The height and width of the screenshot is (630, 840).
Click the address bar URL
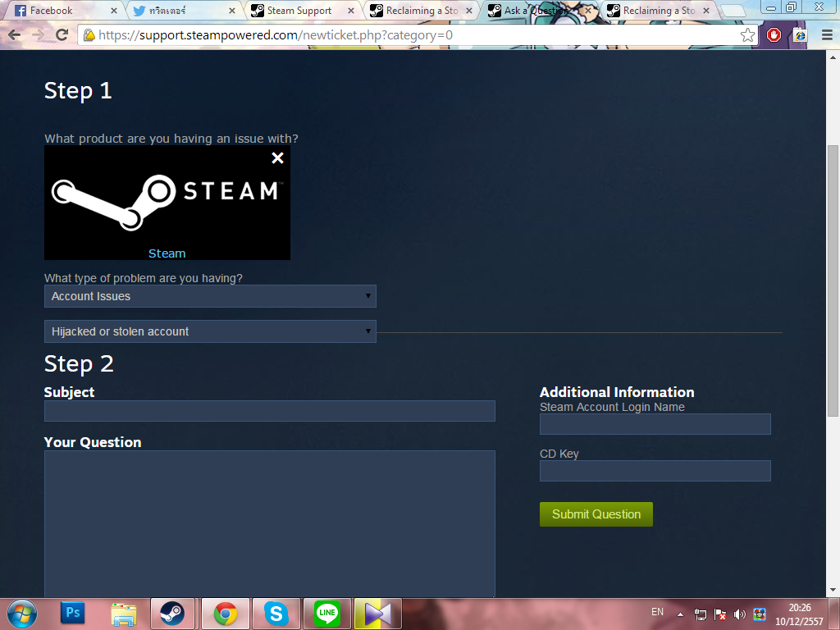tap(276, 35)
